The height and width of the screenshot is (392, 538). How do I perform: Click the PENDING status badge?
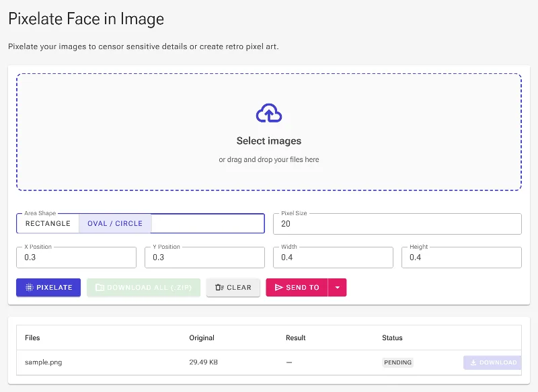[x=397, y=362]
